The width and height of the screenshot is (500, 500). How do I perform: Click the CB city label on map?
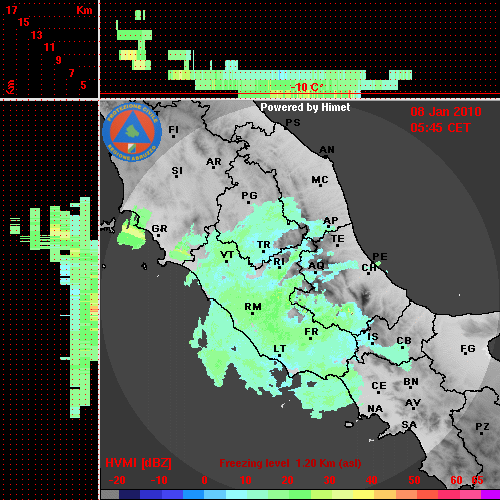(404, 341)
